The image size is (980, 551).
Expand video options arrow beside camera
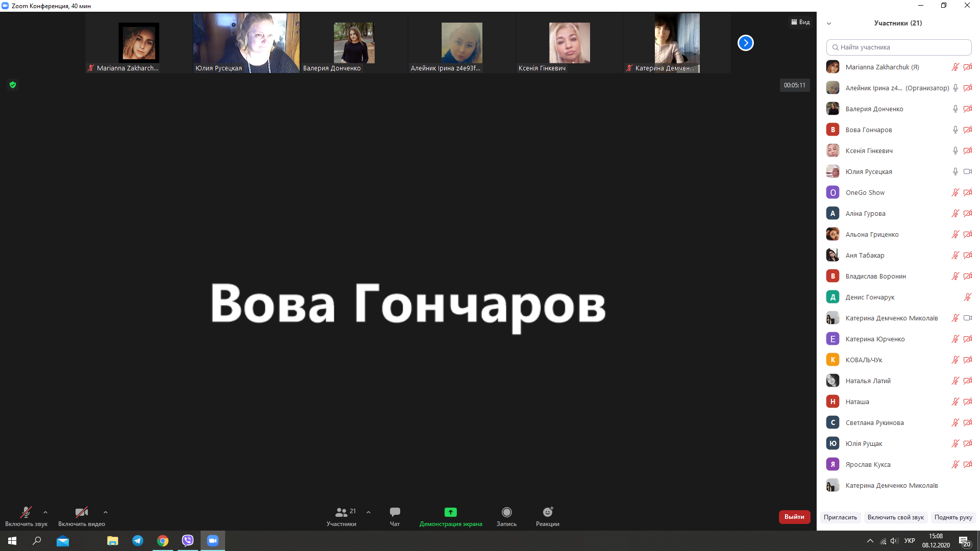coord(106,512)
